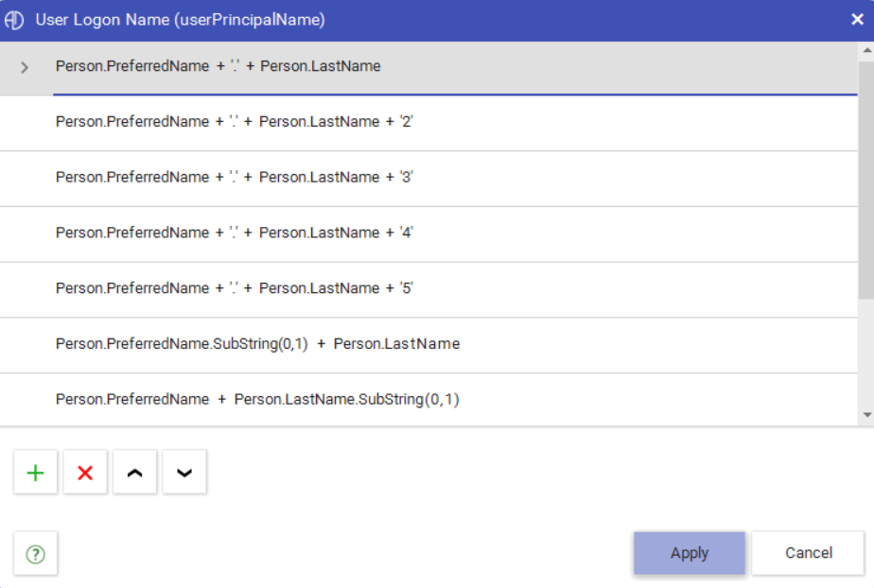Click the green plus add expression icon
The height and width of the screenshot is (588, 874).
point(36,473)
